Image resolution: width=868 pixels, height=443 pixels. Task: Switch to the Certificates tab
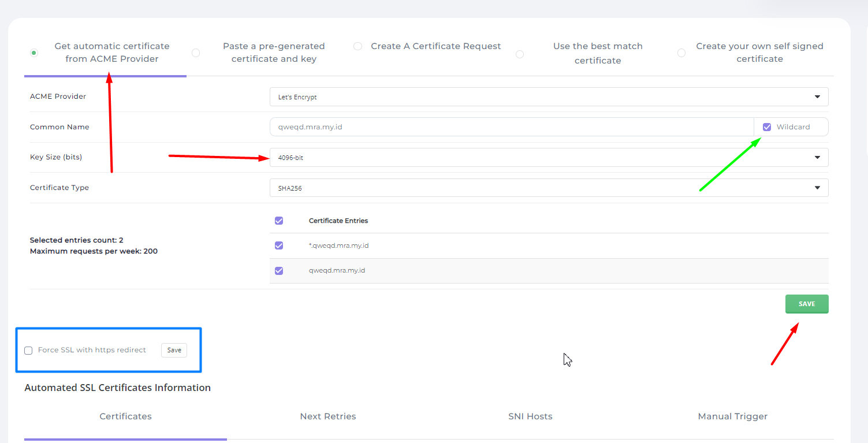(x=125, y=416)
